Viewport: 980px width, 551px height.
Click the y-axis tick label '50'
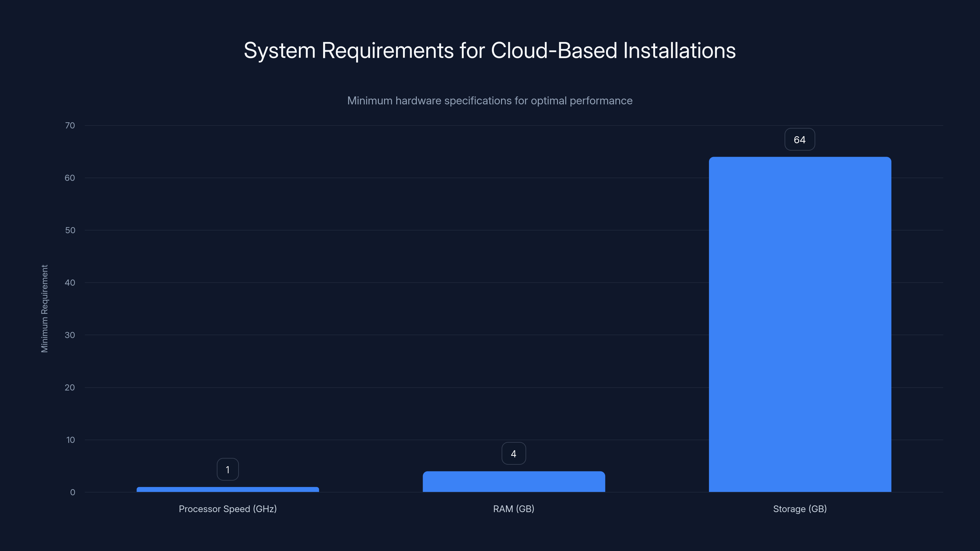coord(70,231)
